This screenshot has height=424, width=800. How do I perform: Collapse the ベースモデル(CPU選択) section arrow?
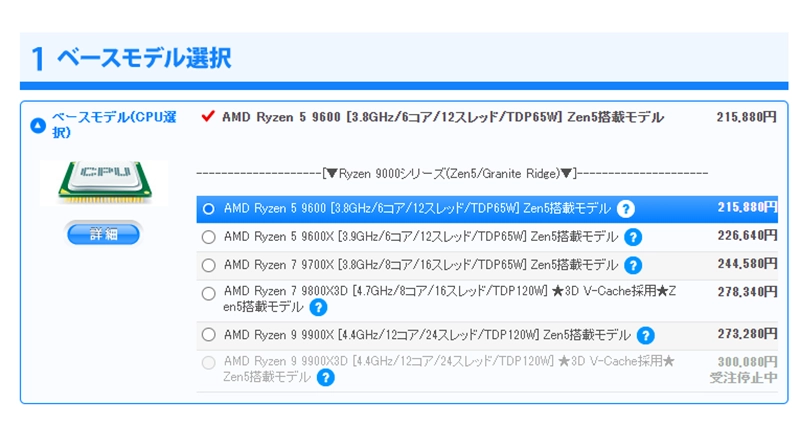pos(38,125)
